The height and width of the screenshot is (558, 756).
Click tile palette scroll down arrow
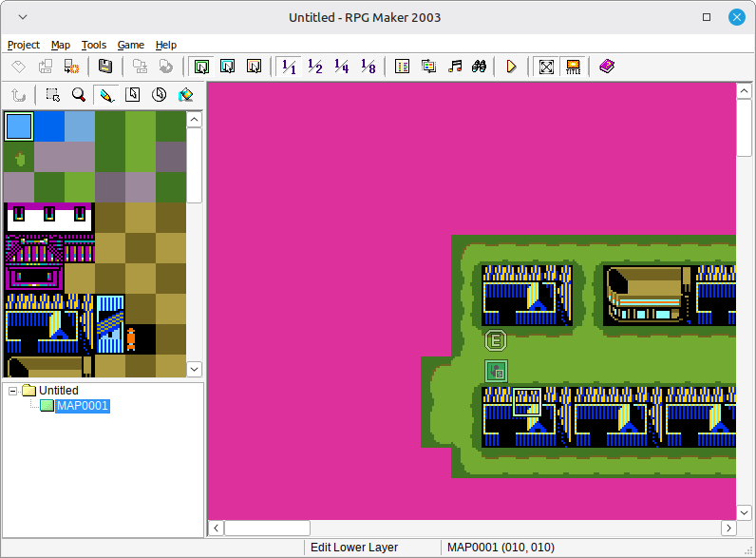tap(194, 369)
